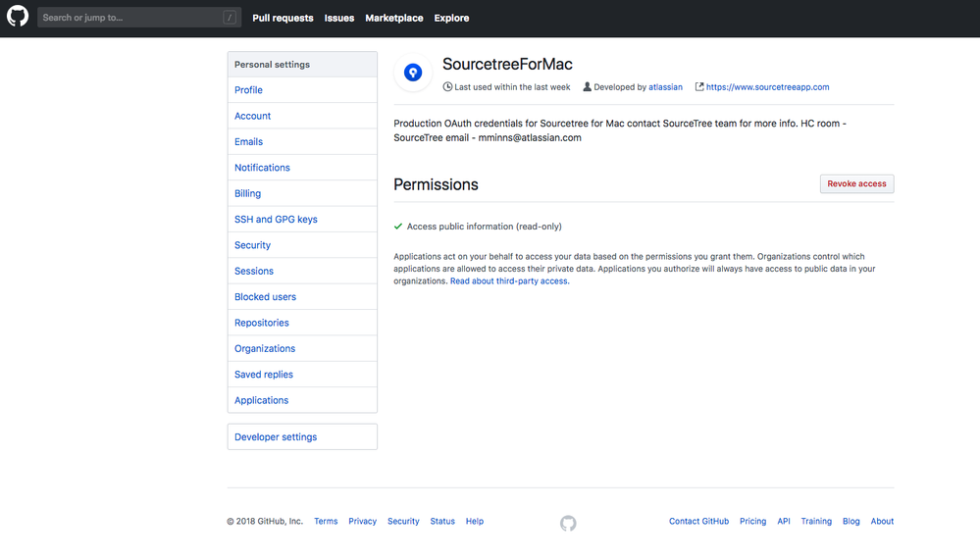Click the person icon beside Developed by

[x=587, y=87]
